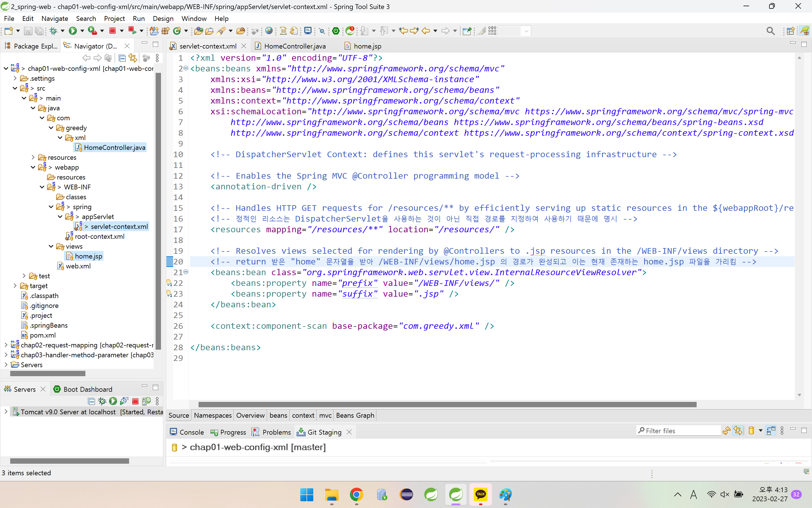Click the red Terminate square in main toolbar
The image size is (812, 508).
point(112,31)
